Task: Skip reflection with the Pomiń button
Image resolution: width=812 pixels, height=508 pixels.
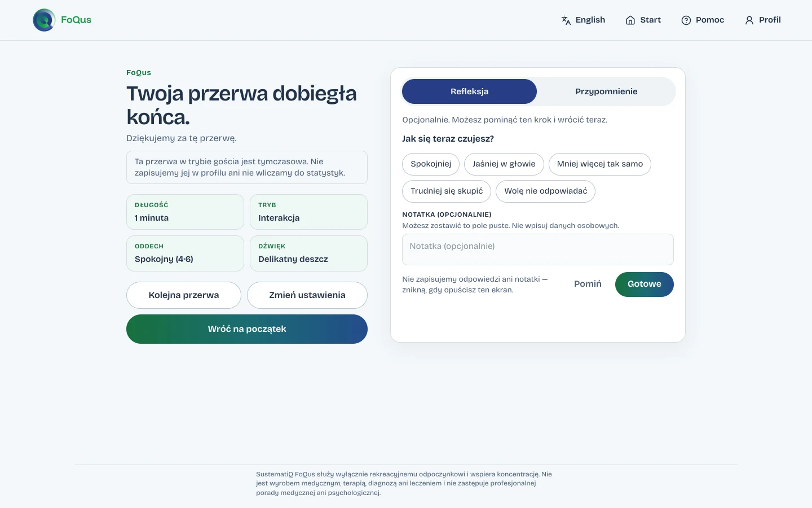Action: (588, 284)
